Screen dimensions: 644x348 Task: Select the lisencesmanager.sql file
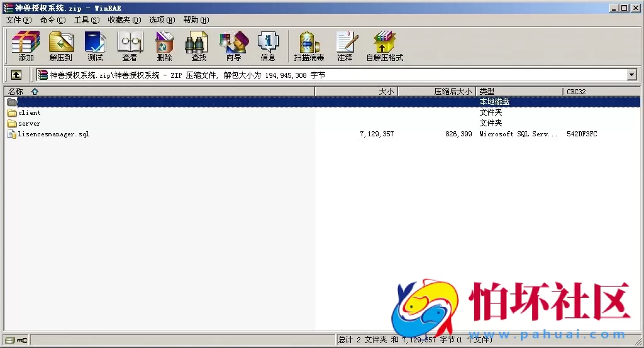(x=53, y=134)
